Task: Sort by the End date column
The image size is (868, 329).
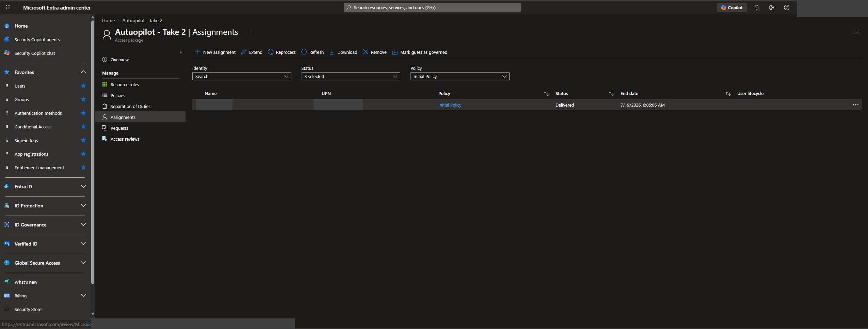Action: coord(728,94)
